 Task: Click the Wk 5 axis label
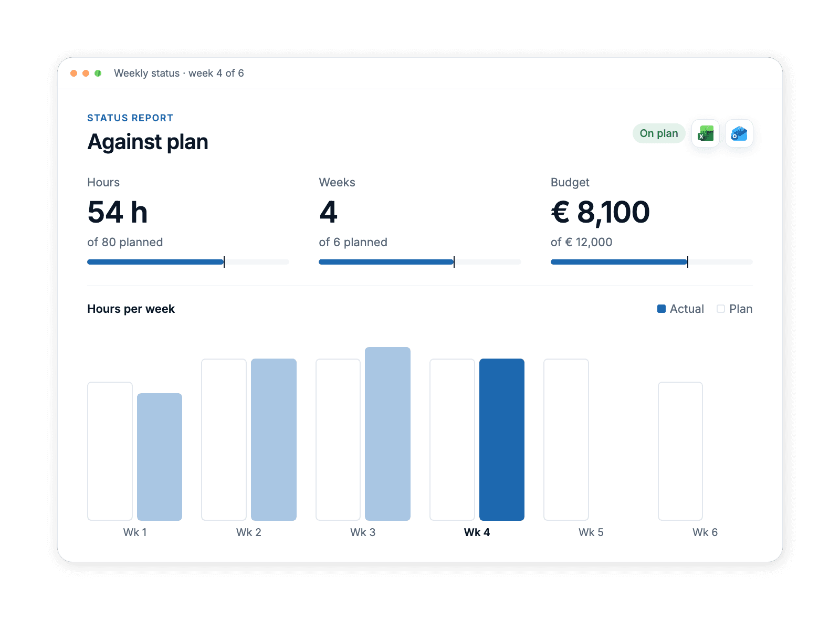coord(591,532)
